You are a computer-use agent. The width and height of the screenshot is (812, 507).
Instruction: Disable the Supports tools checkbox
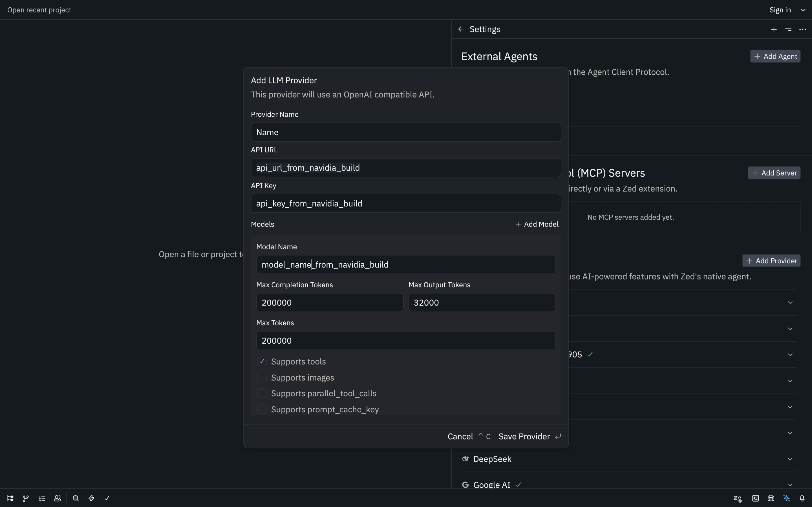click(262, 361)
